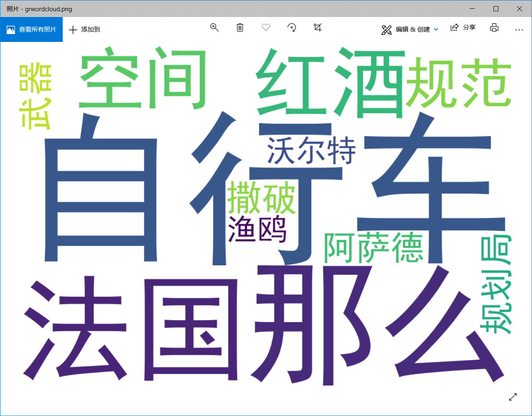Screen dimensions: 532x416
Task: Open the crop tool icon
Action: (317, 28)
